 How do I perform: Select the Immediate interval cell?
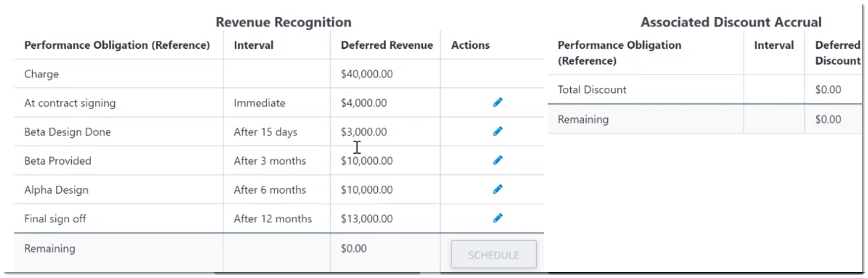point(259,103)
